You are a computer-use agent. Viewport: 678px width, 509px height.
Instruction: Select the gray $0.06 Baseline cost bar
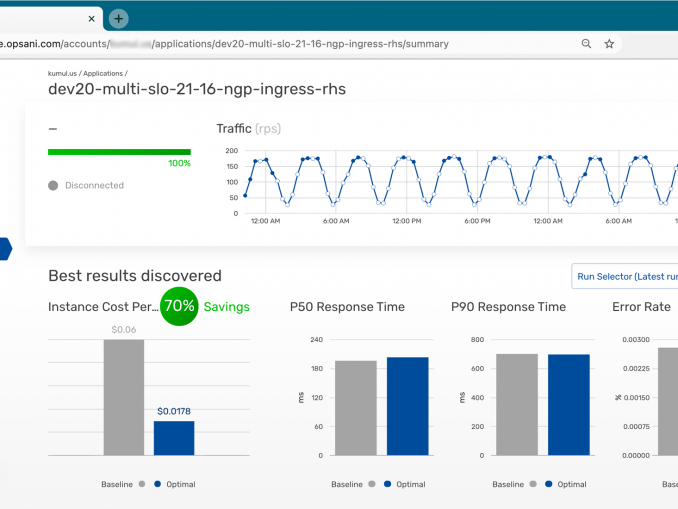pyautogui.click(x=124, y=397)
